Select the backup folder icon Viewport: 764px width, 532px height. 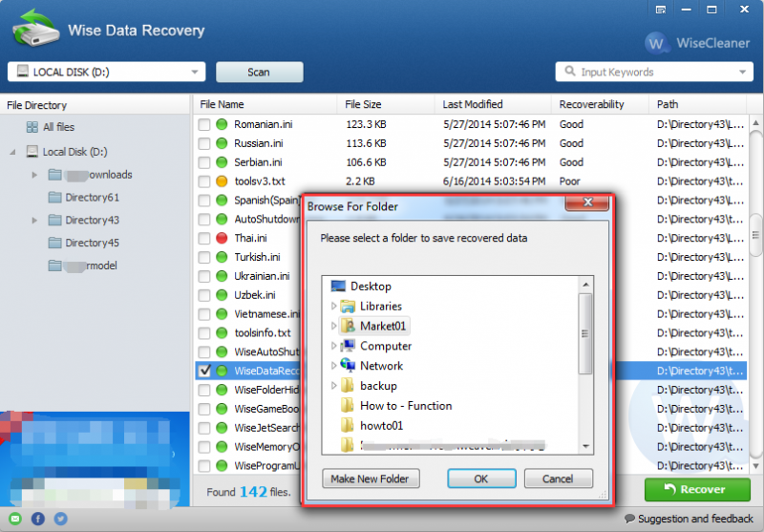tap(348, 385)
